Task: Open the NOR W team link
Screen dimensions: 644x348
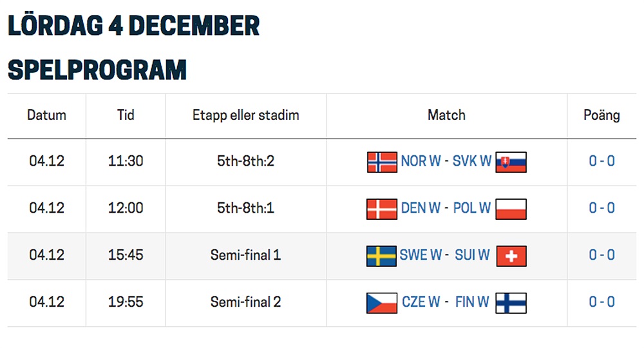Action: point(421,161)
